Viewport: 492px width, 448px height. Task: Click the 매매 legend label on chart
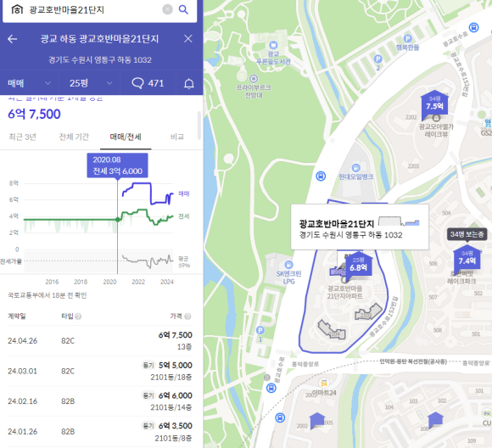(x=184, y=193)
